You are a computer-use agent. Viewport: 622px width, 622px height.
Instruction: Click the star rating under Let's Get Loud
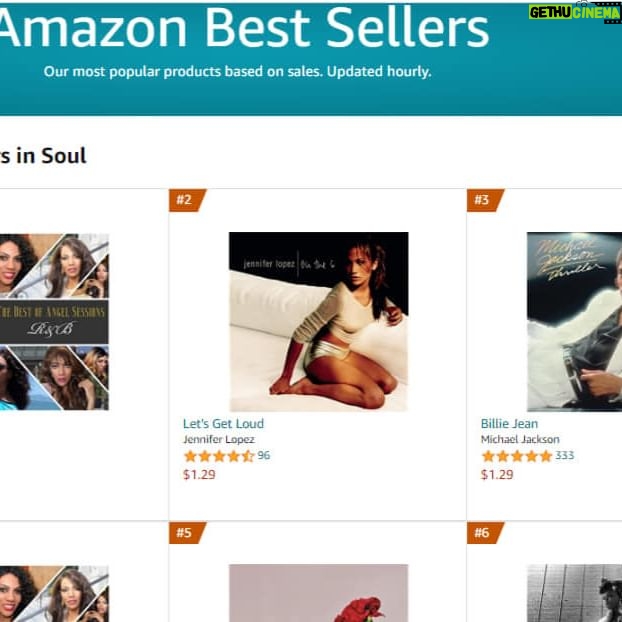click(x=218, y=456)
